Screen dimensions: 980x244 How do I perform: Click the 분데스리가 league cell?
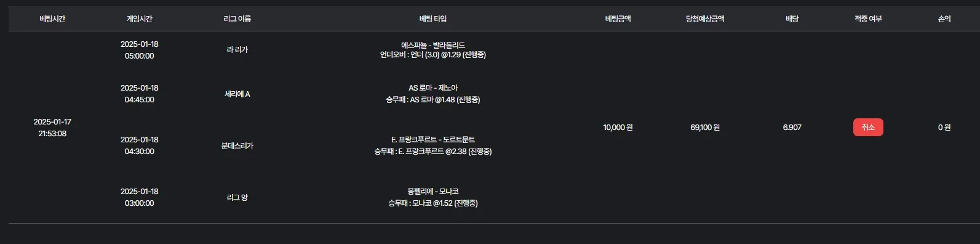point(237,146)
